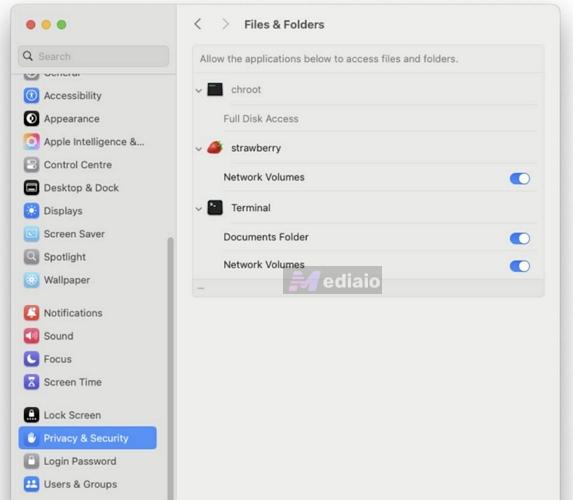
Task: Click the Accessibility icon in sidebar
Action: (31, 95)
